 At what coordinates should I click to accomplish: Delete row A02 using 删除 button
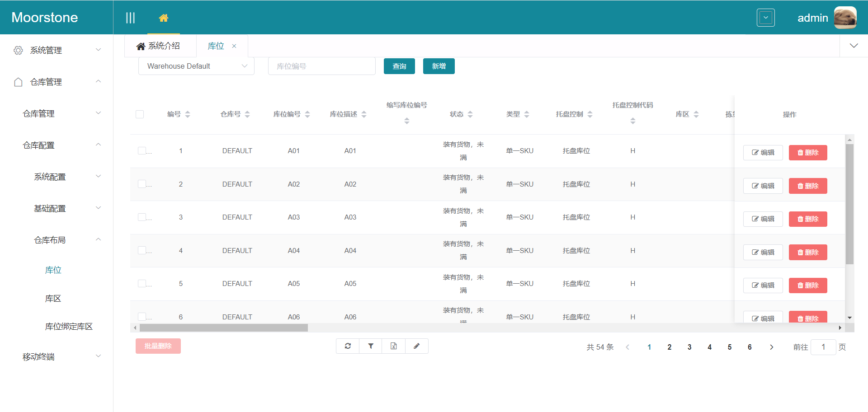click(x=807, y=186)
